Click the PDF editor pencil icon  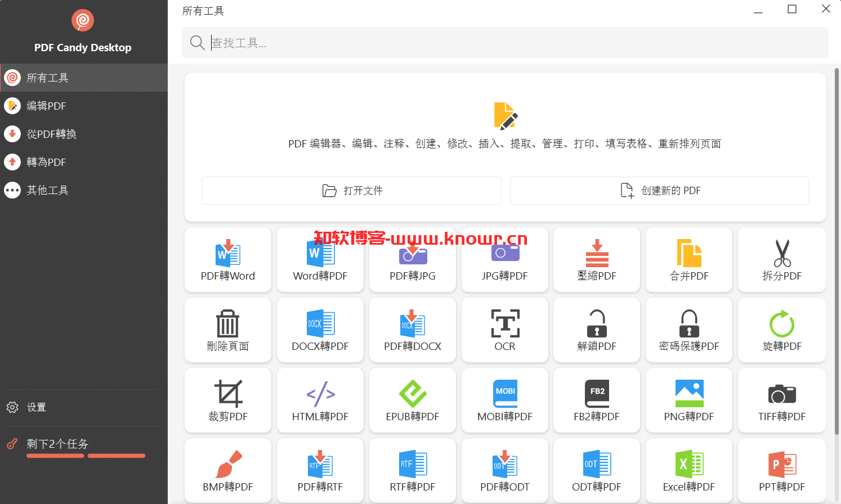506,116
